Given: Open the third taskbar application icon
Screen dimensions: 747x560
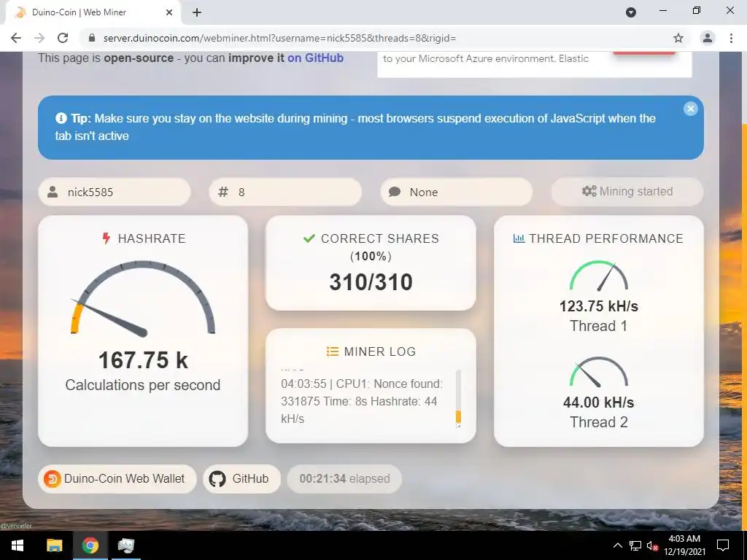Looking at the screenshot, I should tap(125, 545).
